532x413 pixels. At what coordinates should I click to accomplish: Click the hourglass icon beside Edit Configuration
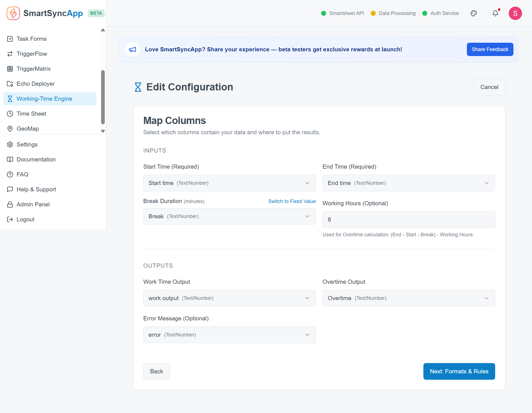pyautogui.click(x=138, y=87)
